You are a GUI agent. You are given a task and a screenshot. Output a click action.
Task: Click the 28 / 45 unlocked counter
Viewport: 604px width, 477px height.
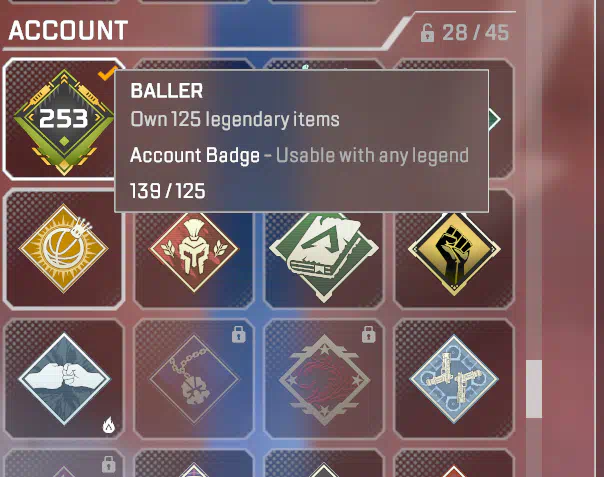click(475, 33)
